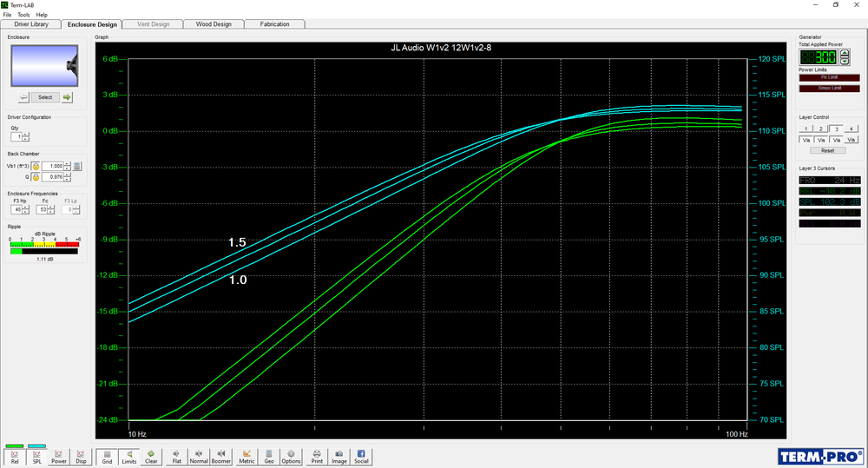Viewport: 868px width, 468px height.
Task: Clear the graph with Clear button
Action: pyautogui.click(x=151, y=457)
